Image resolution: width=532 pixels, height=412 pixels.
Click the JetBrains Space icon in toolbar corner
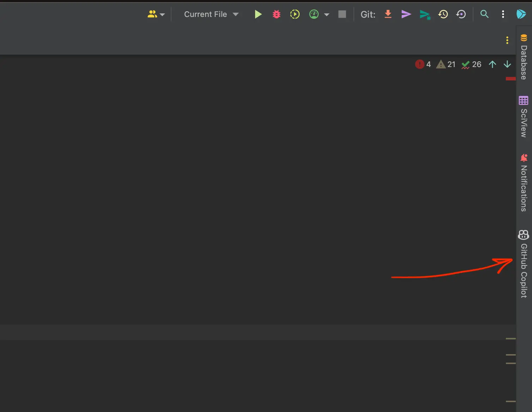pos(521,14)
